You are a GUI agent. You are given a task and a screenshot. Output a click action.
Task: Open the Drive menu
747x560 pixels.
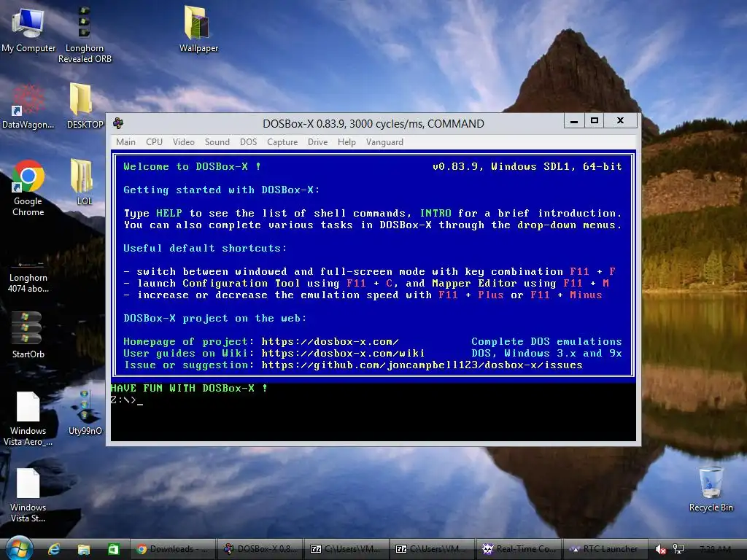click(x=318, y=142)
